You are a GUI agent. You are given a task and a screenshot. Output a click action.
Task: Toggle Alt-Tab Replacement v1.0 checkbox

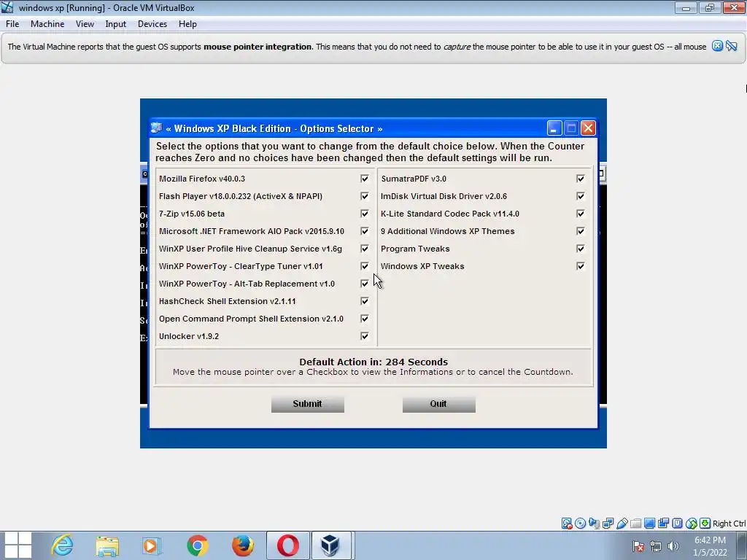click(365, 284)
